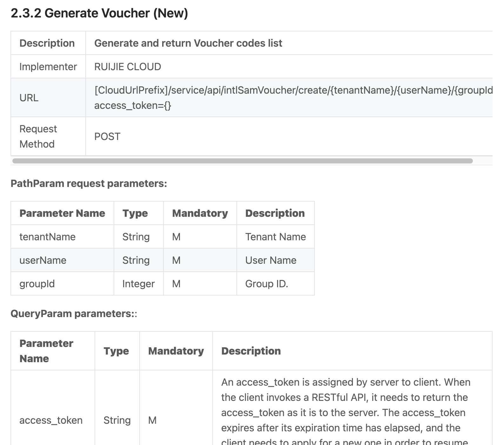This screenshot has width=504, height=445.
Task: Click the 'Tenant Name' description cell
Action: (275, 237)
